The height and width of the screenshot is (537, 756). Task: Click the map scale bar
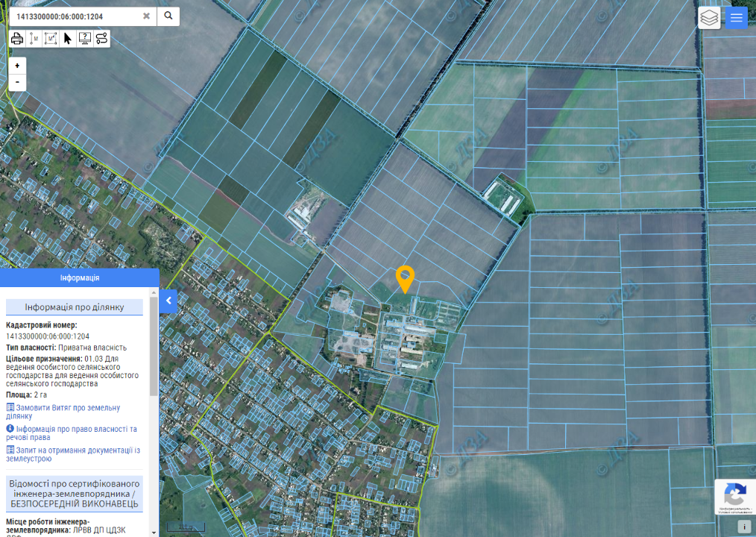(x=186, y=527)
